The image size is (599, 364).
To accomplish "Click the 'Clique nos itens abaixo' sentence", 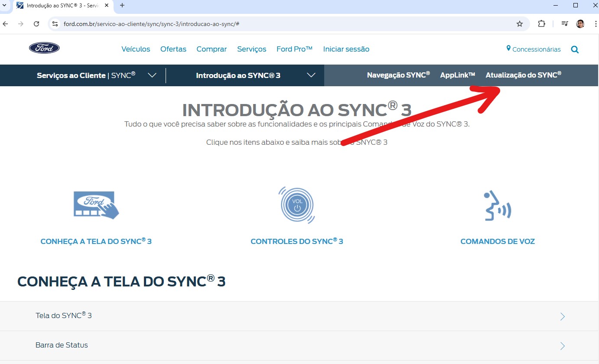I will click(297, 142).
